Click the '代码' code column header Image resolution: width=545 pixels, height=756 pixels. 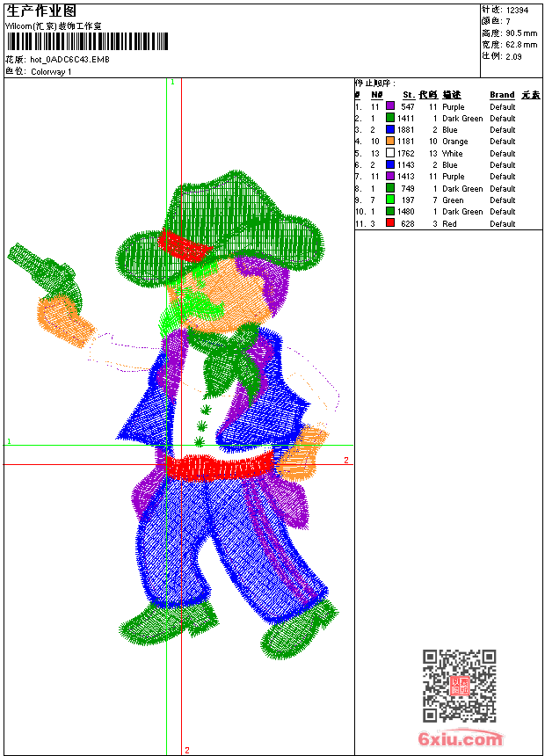tap(428, 95)
